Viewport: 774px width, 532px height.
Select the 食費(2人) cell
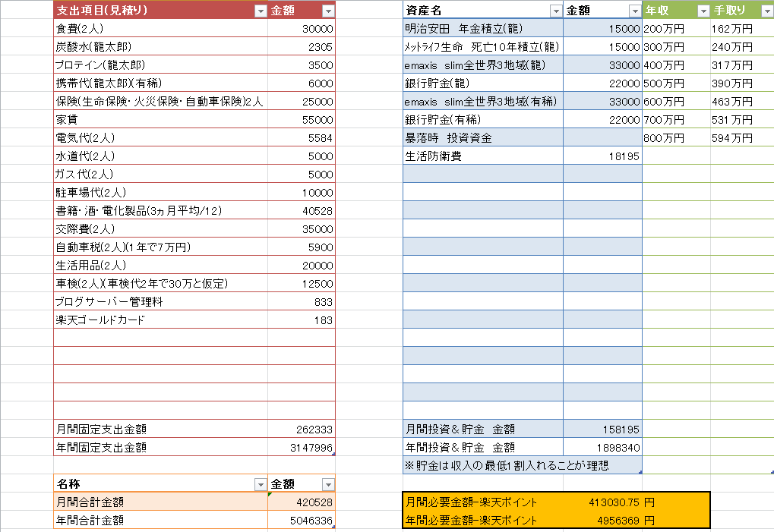click(160, 29)
